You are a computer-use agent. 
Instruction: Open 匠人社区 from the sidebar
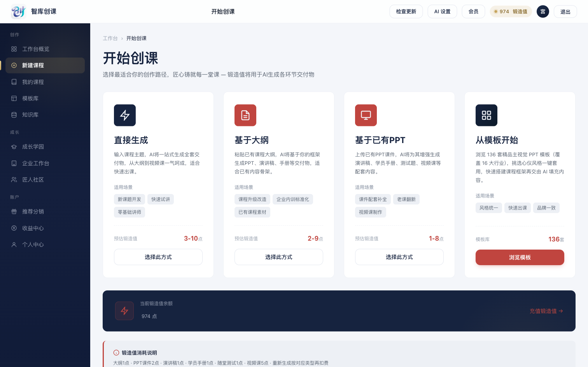(x=45, y=180)
